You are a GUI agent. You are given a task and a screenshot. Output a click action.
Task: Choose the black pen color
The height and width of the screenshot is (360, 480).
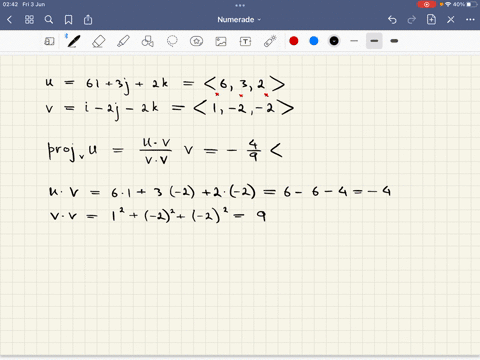334,41
